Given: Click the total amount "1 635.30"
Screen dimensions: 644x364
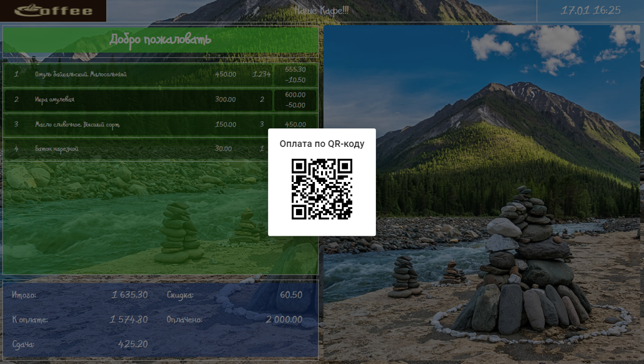Looking at the screenshot, I should (x=130, y=295).
